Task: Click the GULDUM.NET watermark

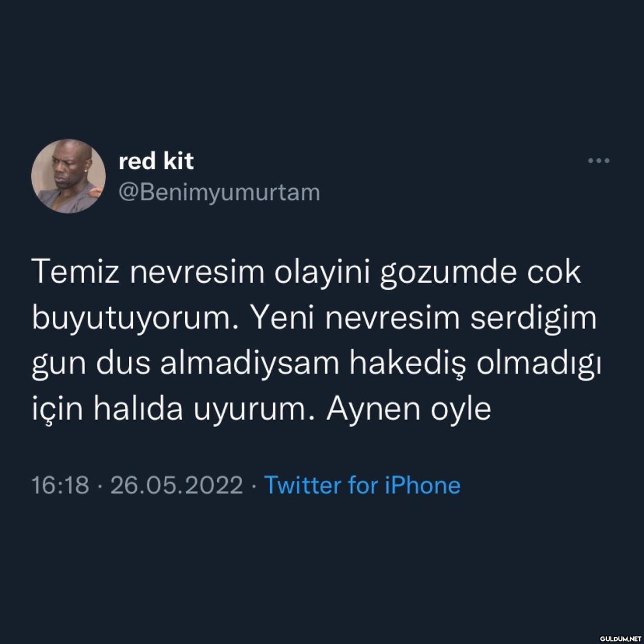Action: 621,638
